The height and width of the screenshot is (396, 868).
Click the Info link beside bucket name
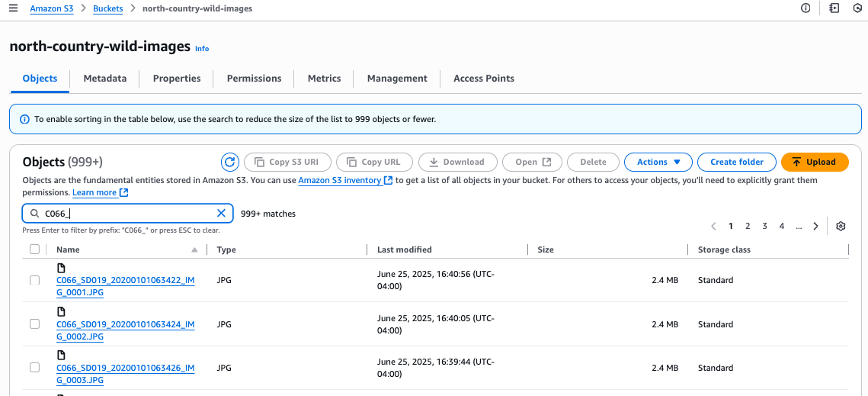(202, 49)
